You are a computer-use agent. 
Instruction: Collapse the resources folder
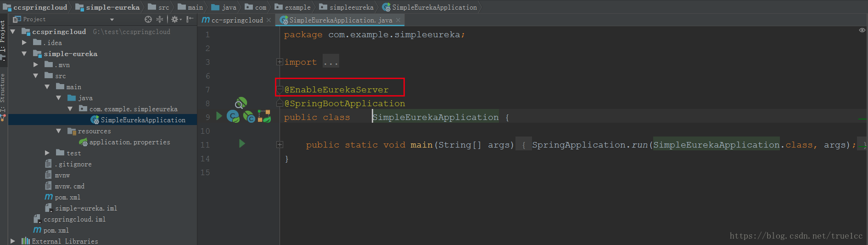(x=59, y=131)
